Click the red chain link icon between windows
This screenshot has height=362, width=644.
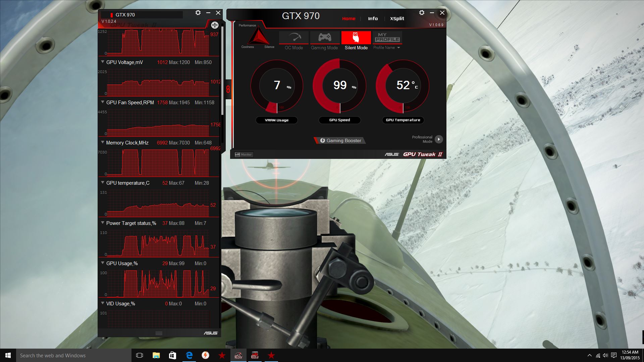[x=228, y=89]
